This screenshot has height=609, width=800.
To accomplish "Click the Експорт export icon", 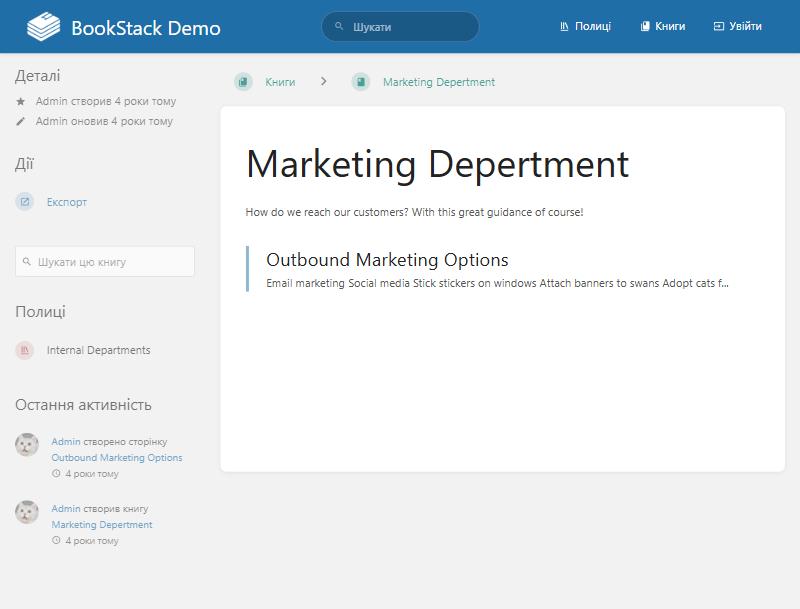I will pos(24,201).
